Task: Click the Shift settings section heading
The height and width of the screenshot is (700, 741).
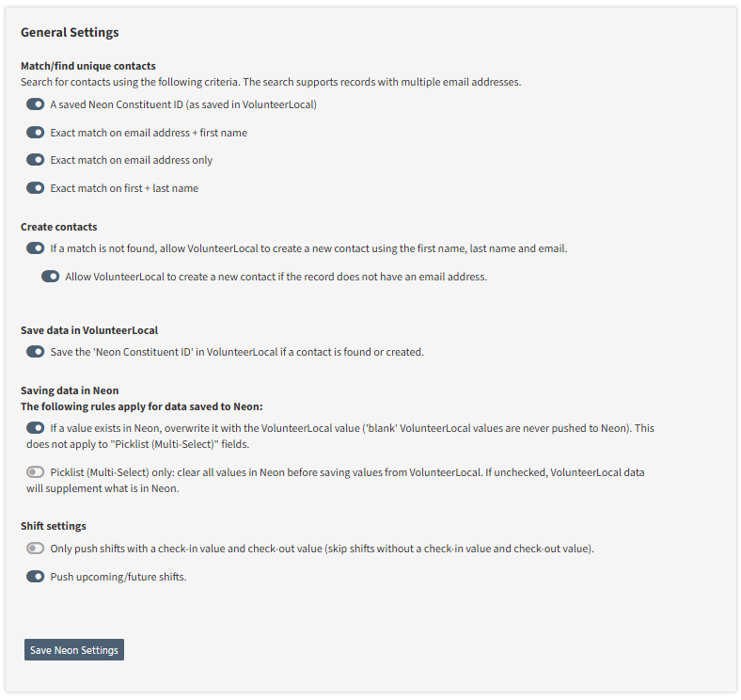Action: click(54, 526)
